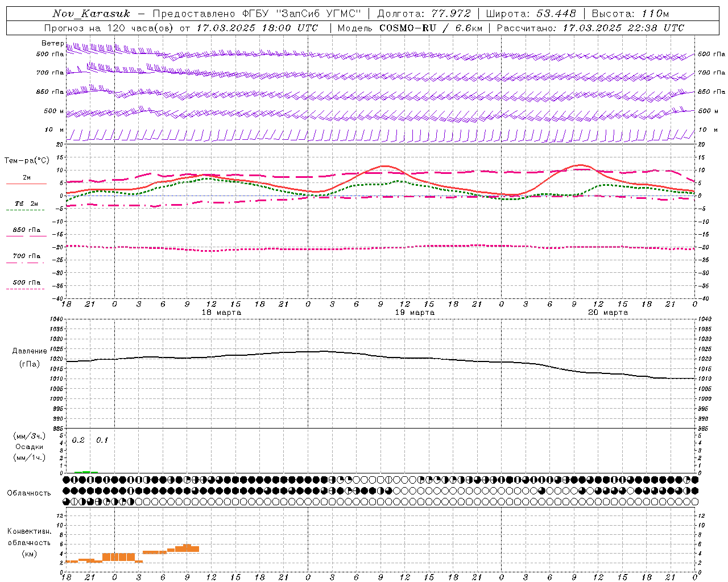Viewport: 728px width, 582px height.
Task: Click the tallest orange convective cloud bar
Action: point(187,548)
